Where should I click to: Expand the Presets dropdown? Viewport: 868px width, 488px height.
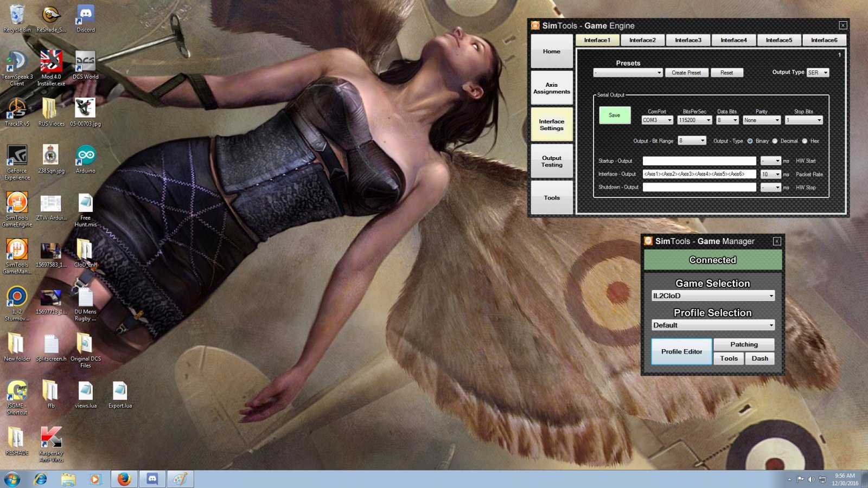628,73
